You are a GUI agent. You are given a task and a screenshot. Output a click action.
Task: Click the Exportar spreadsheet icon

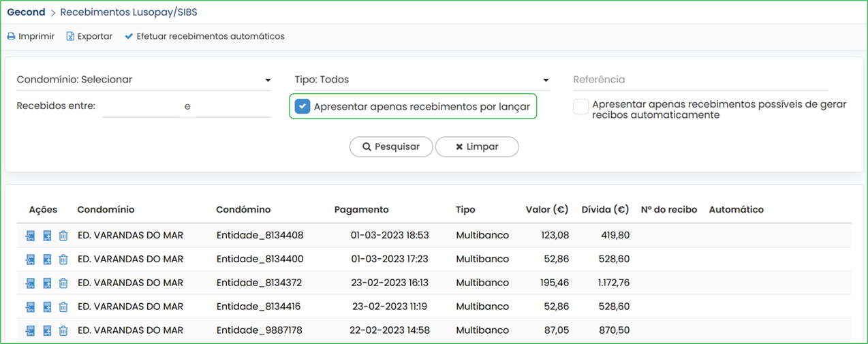point(70,36)
